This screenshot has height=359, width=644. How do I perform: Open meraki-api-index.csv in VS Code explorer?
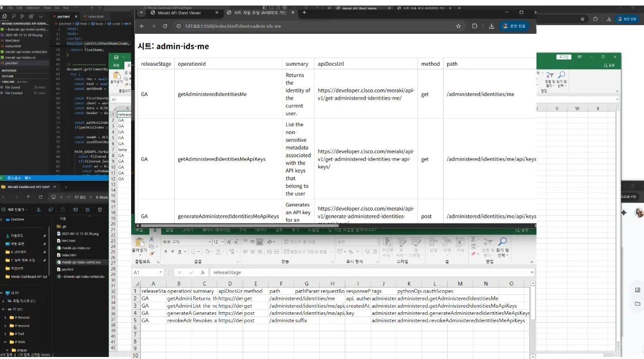pyautogui.click(x=21, y=58)
